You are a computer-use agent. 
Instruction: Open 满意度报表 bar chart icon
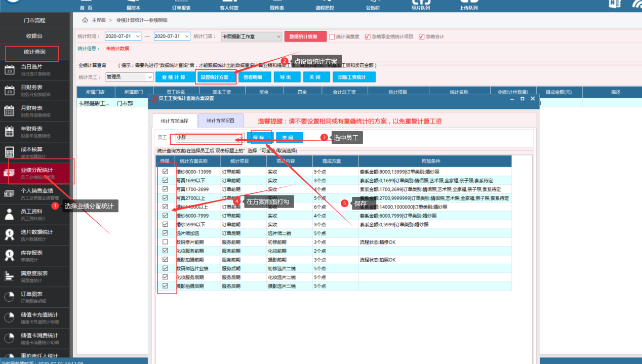click(x=9, y=276)
